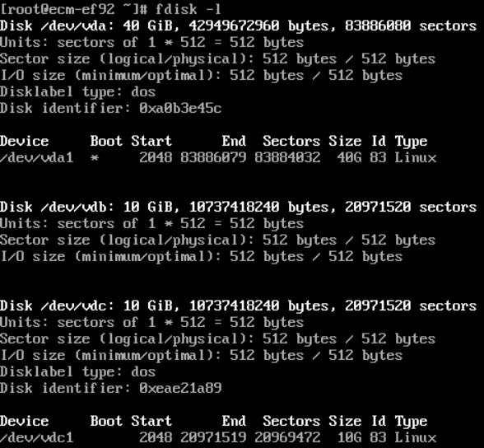Click the boot asterisk flag for vda1
Image resolution: width=484 pixels, height=448 pixels.
[x=95, y=158]
